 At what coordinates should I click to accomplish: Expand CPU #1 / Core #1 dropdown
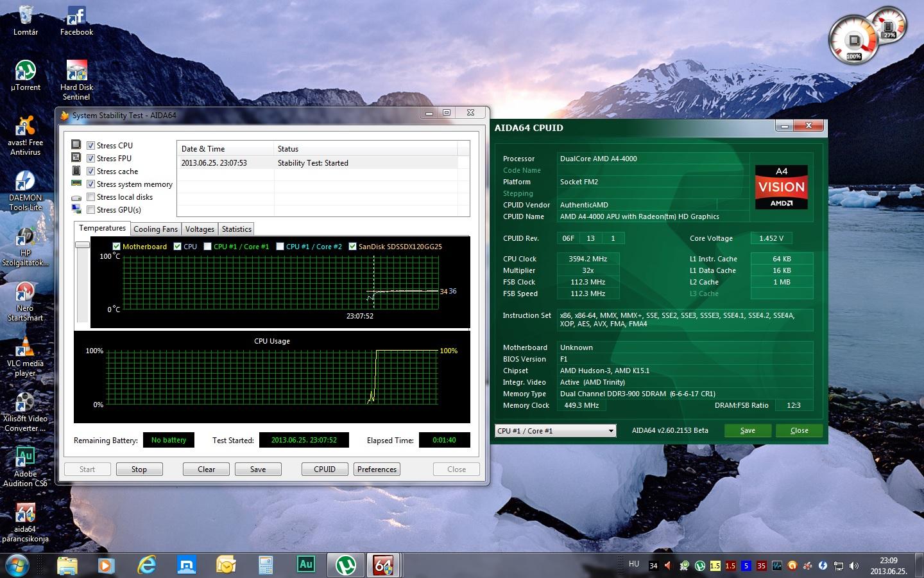coord(555,430)
